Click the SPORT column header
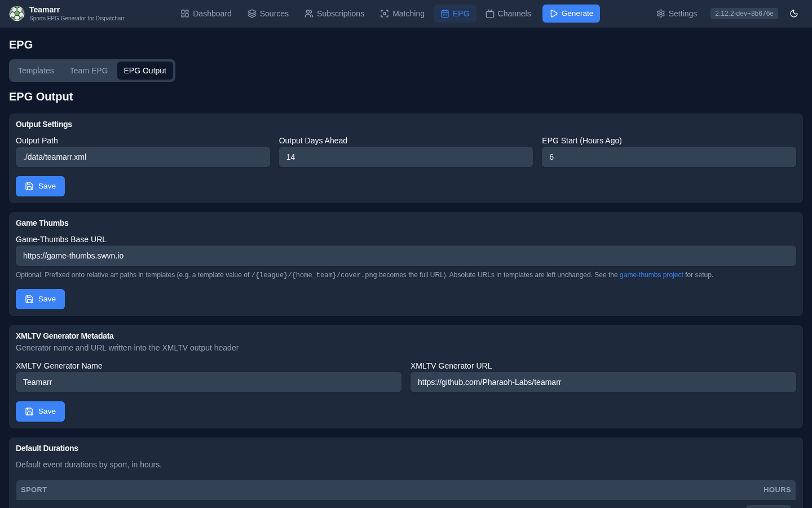This screenshot has height=508, width=812. click(34, 490)
